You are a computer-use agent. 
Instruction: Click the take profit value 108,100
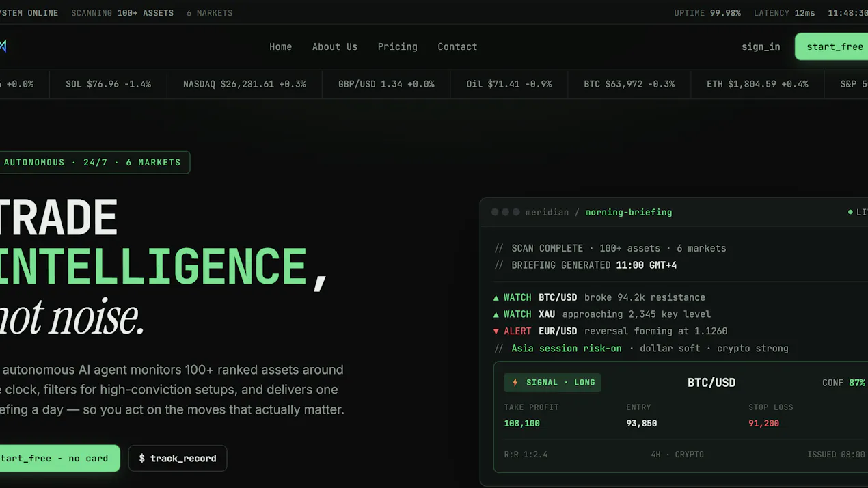click(x=522, y=424)
